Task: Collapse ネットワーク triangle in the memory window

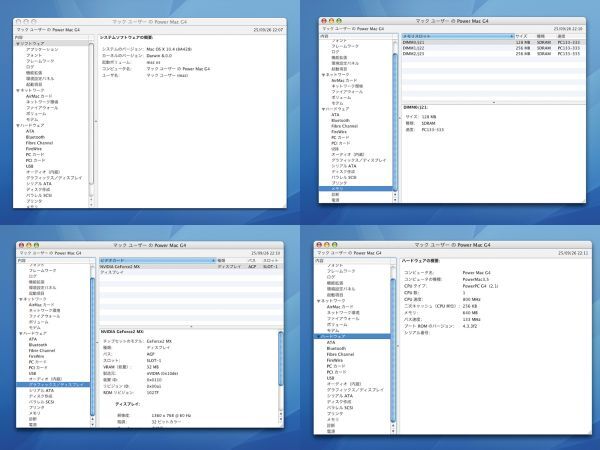Action: coord(322,73)
